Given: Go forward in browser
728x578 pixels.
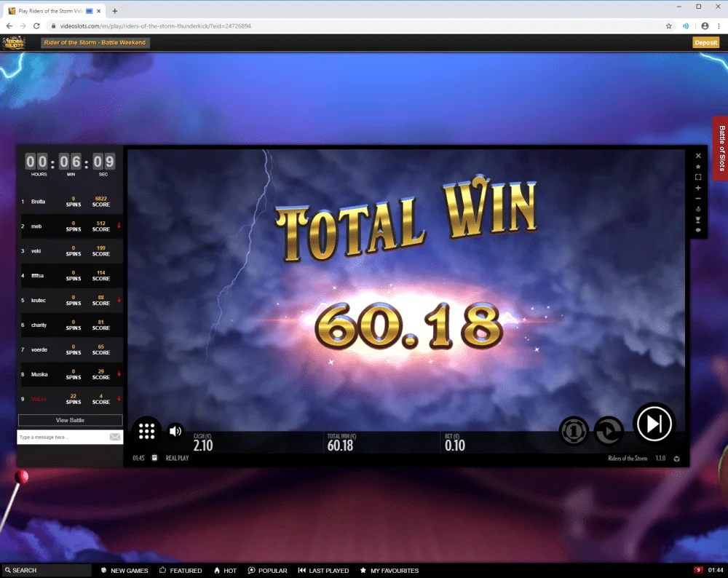Looking at the screenshot, I should tap(23, 26).
